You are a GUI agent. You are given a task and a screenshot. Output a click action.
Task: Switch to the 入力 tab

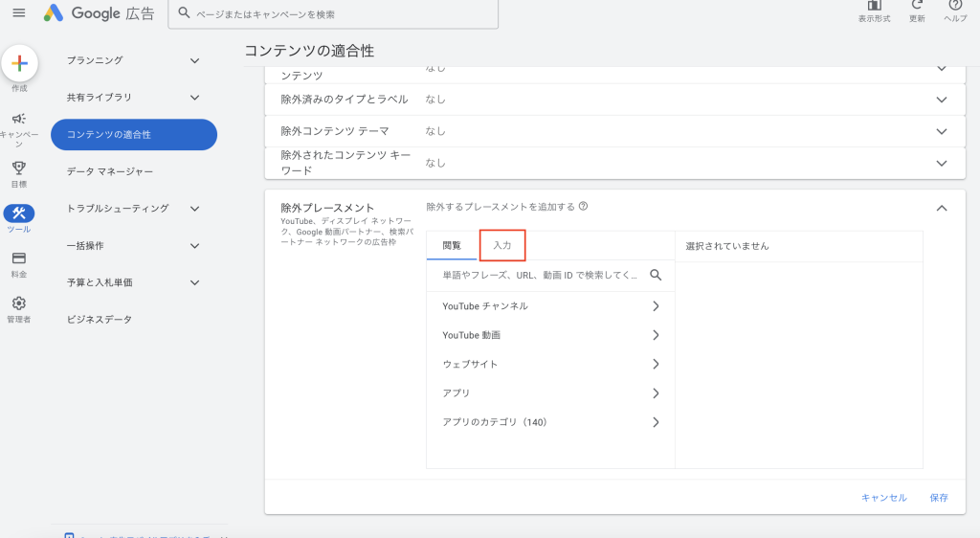[502, 246]
